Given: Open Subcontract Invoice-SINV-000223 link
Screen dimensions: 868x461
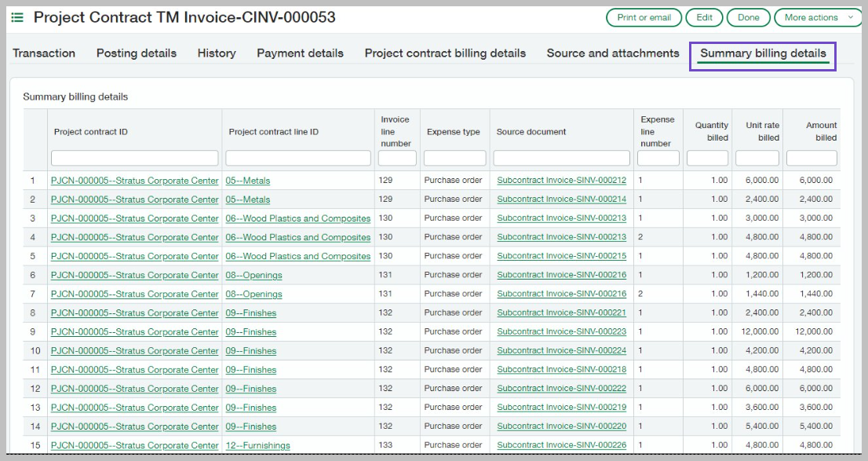Looking at the screenshot, I should pos(561,331).
